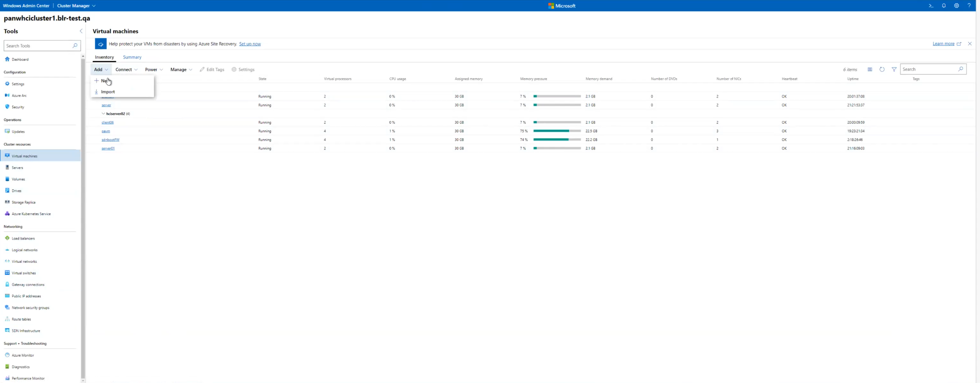
Task: Refresh the virtual machines list
Action: coord(882,69)
